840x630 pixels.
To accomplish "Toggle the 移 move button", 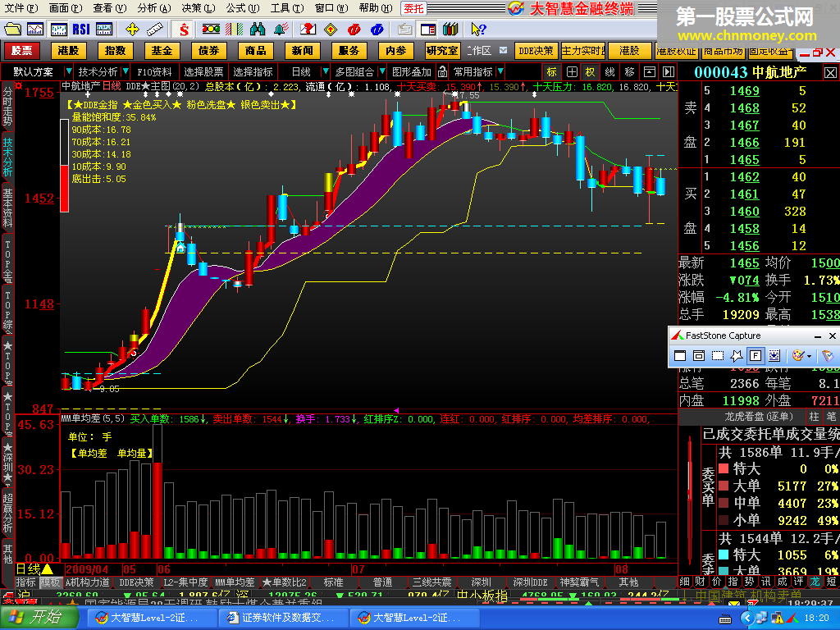I will click(630, 71).
